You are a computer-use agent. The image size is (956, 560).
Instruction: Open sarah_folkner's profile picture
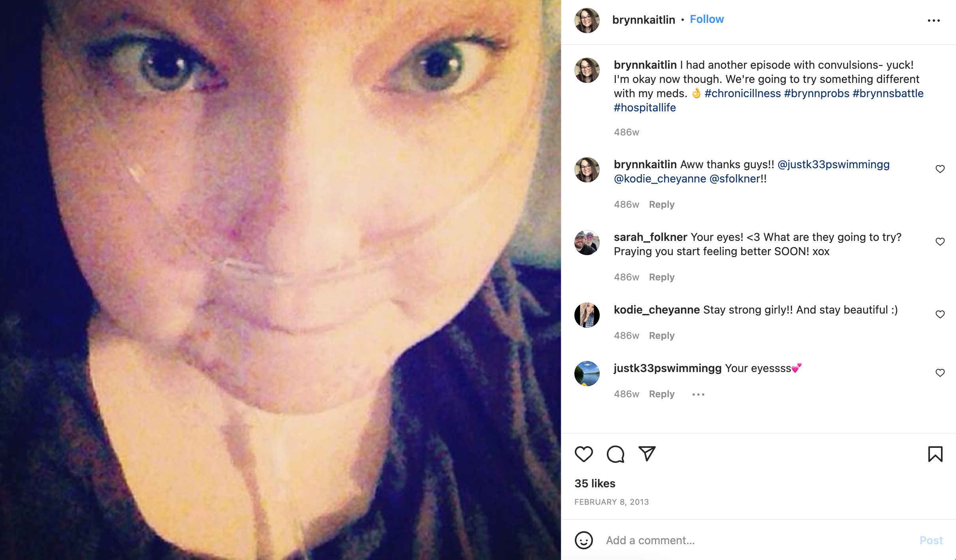coord(587,242)
